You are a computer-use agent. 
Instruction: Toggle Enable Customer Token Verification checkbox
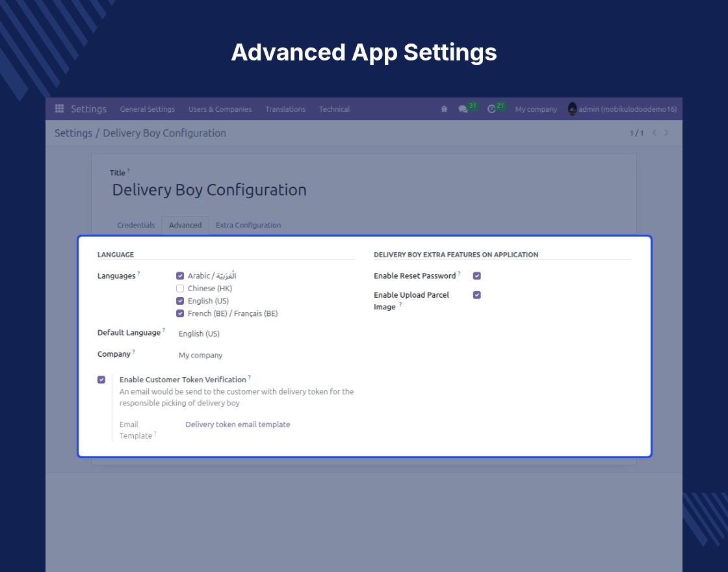[101, 380]
